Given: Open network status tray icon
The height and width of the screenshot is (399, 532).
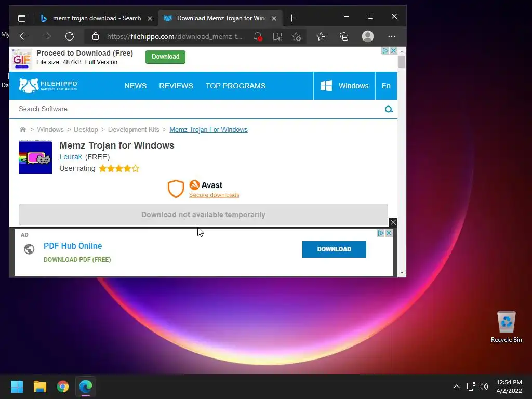Looking at the screenshot, I should (471, 387).
